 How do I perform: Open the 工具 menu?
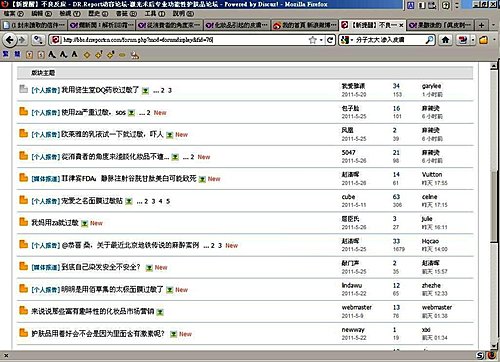click(x=155, y=14)
